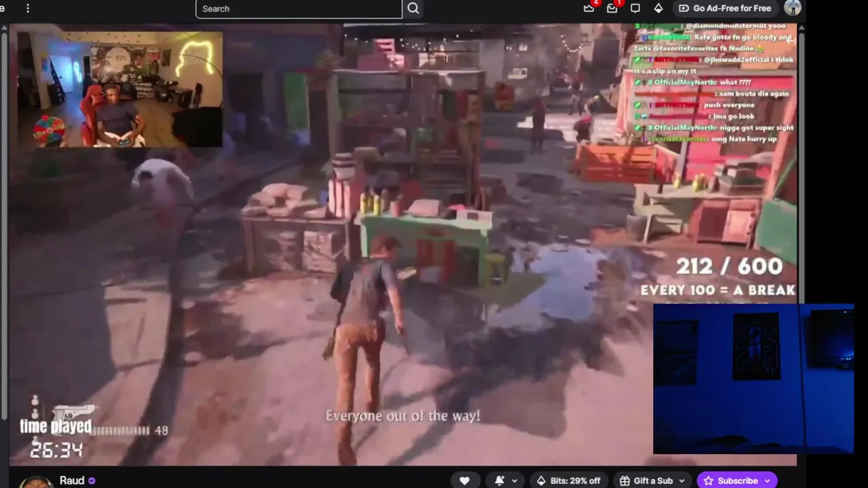This screenshot has height=488, width=868.
Task: Open the Raud channel name link
Action: [72, 480]
